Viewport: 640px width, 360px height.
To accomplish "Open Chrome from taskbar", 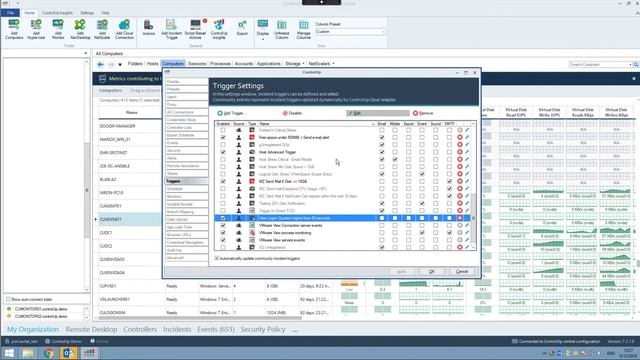I will click(49, 353).
